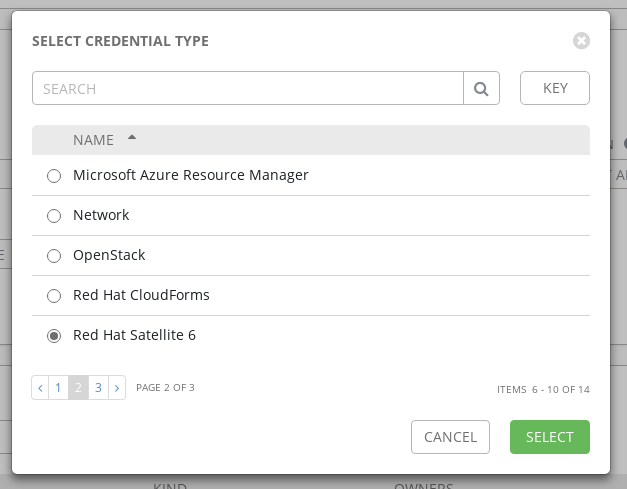Click the Red Hat CloudForms label text
This screenshot has height=489, width=627.
[141, 295]
